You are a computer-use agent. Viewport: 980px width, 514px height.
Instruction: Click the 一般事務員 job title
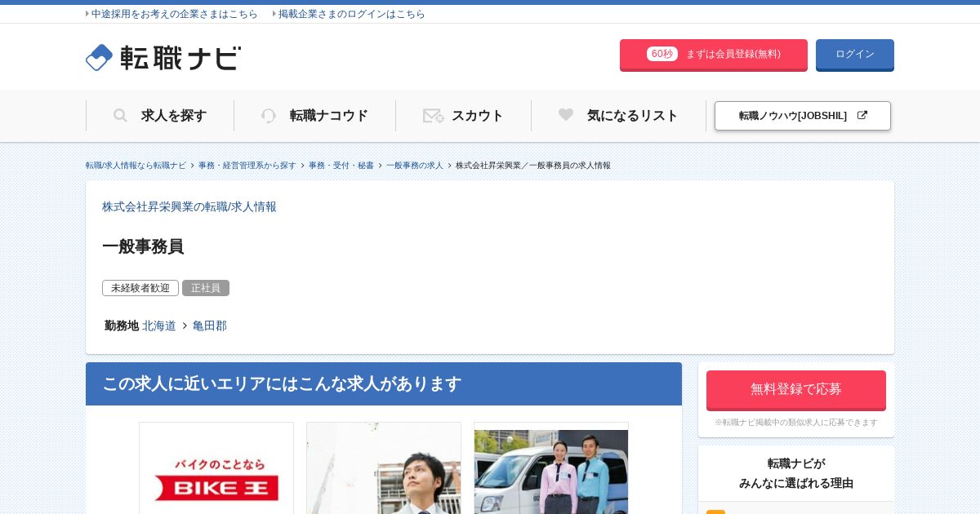143,246
